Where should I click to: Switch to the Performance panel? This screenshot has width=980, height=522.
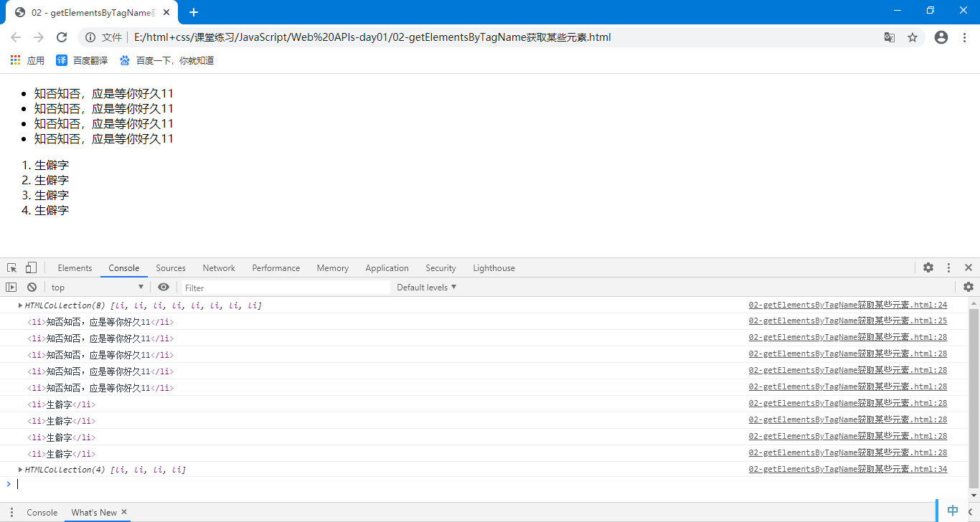coord(276,268)
